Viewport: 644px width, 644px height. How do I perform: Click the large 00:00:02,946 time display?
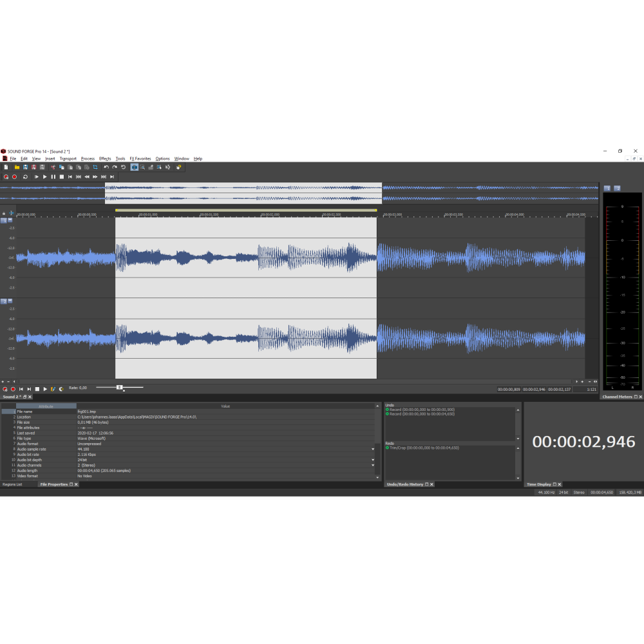(583, 442)
